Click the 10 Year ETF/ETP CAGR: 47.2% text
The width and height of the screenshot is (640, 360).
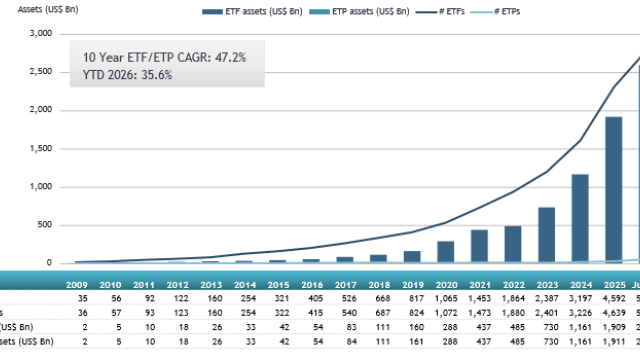click(164, 58)
